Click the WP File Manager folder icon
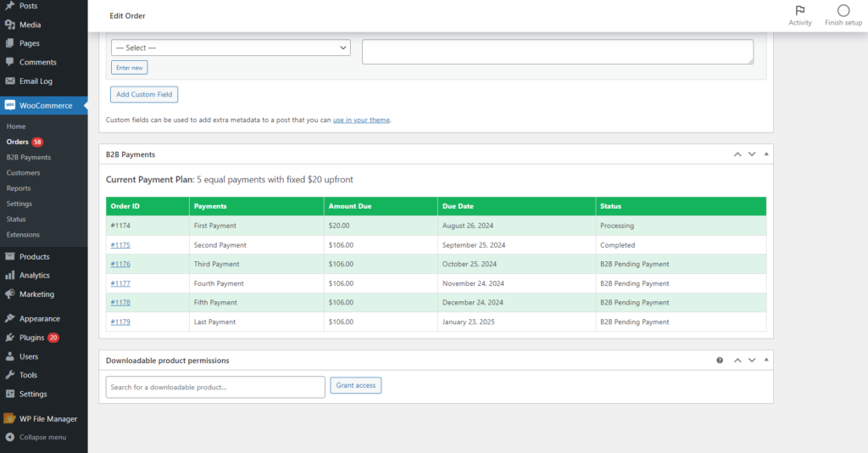Screen dimensions: 868x453 coord(9,419)
